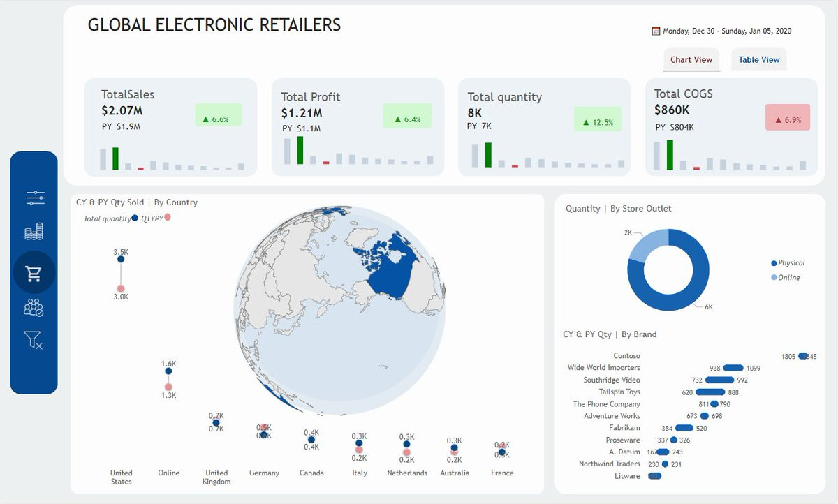Open the filters sliders icon in sidebar
The width and height of the screenshot is (838, 504).
(35, 198)
